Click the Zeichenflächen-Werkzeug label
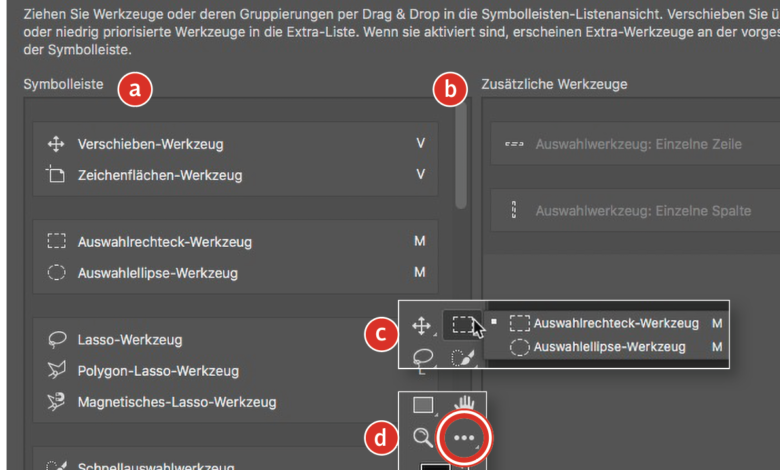Image resolution: width=780 pixels, height=470 pixels. coord(160,175)
